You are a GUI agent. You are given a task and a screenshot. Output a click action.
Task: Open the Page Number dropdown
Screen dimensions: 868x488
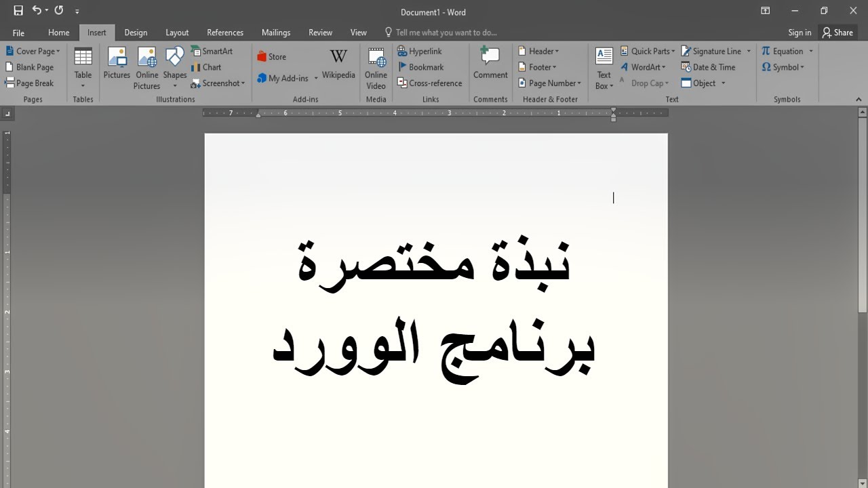coord(550,83)
